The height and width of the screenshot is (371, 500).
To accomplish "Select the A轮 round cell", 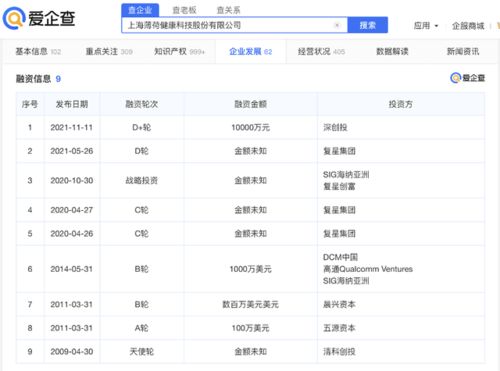I will (x=142, y=328).
